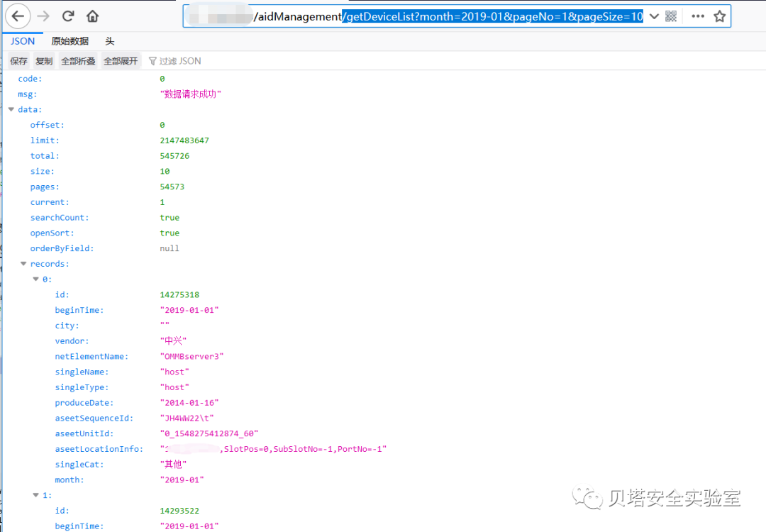Open the page actions three-dot menu

698,16
